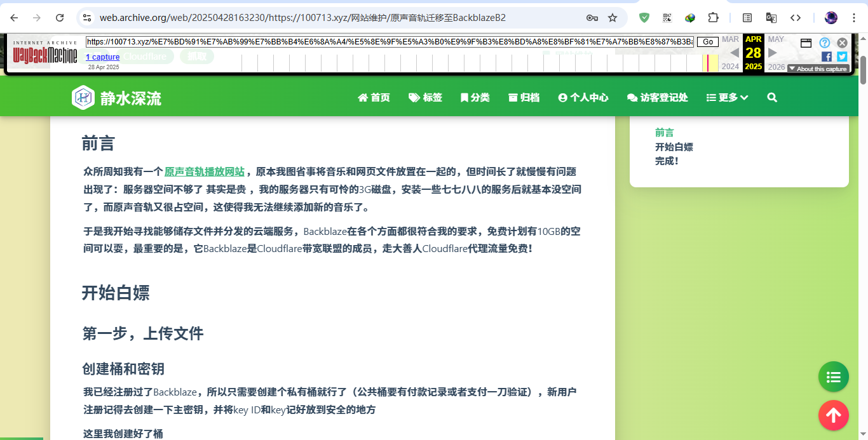This screenshot has height=440, width=868.
Task: Open the Internet Download Manager extension
Action: 690,18
